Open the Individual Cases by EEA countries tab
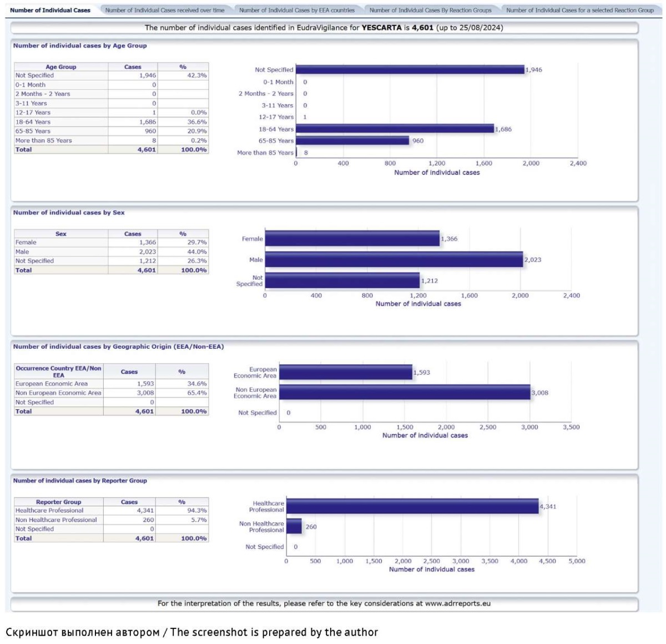Viewport: 666px width, 644px height. [x=297, y=10]
